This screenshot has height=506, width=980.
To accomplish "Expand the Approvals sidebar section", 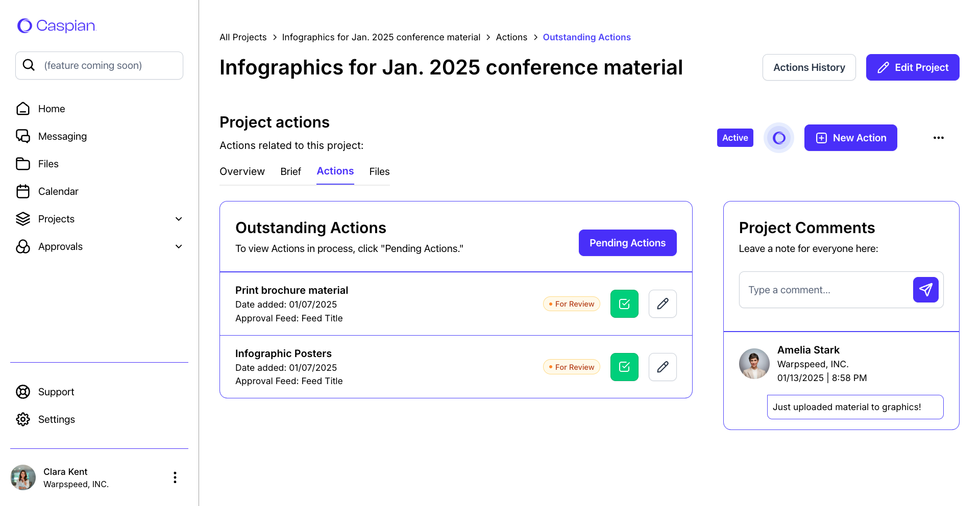I will tap(179, 246).
